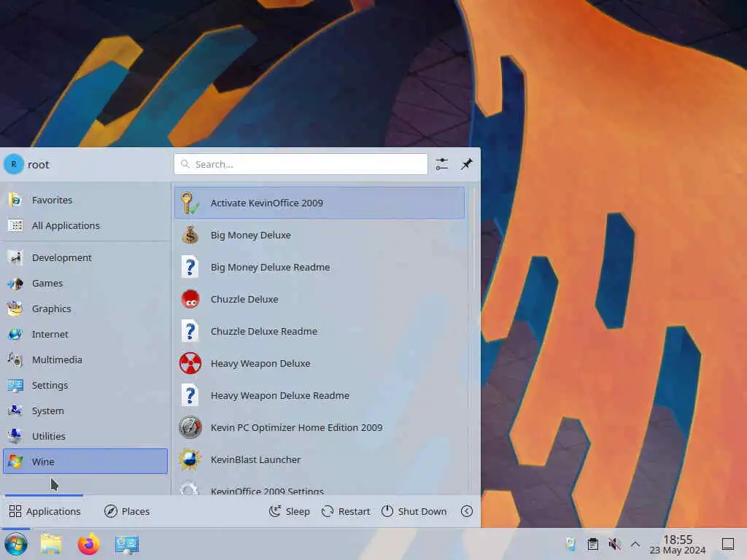Click the Settings category icon
This screenshot has height=560, width=747.
[15, 385]
